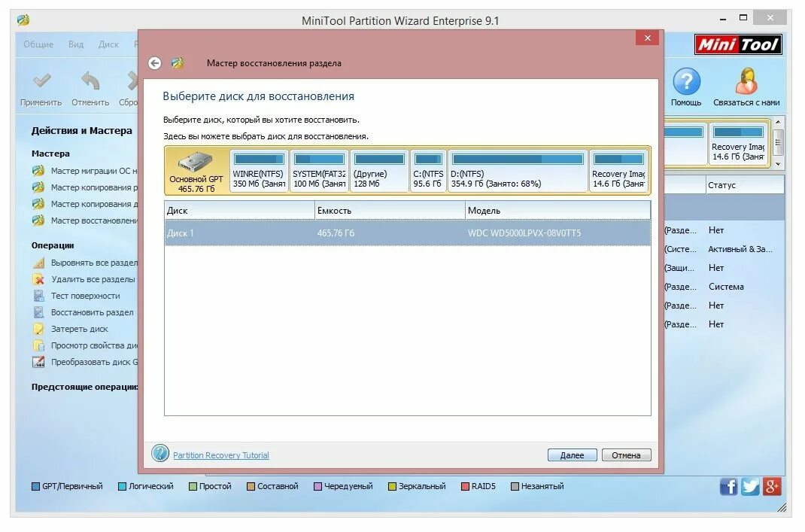The image size is (805, 532).
Task: Click the Модель column header
Action: tap(558, 211)
